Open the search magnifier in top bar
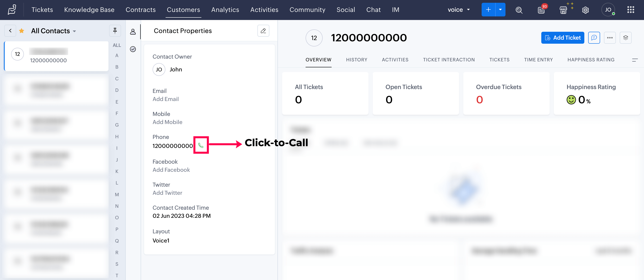This screenshot has width=644, height=280. point(519,10)
